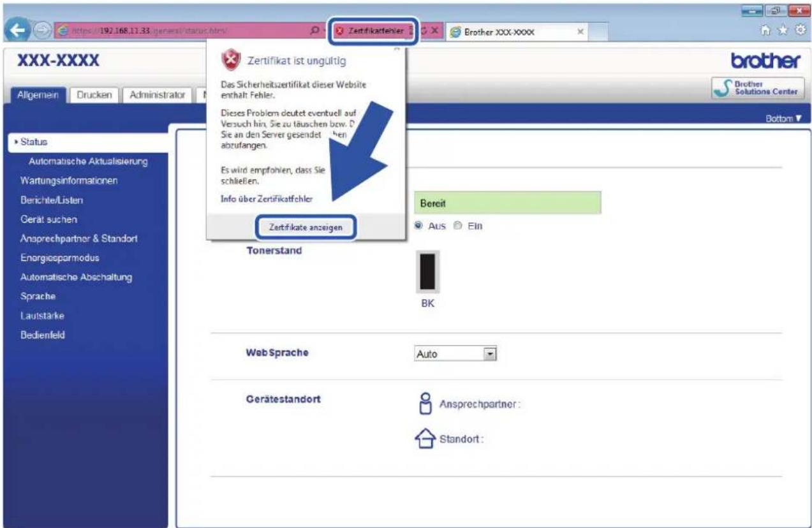
Task: Open Energiesparmodus settings
Action: 59,258
